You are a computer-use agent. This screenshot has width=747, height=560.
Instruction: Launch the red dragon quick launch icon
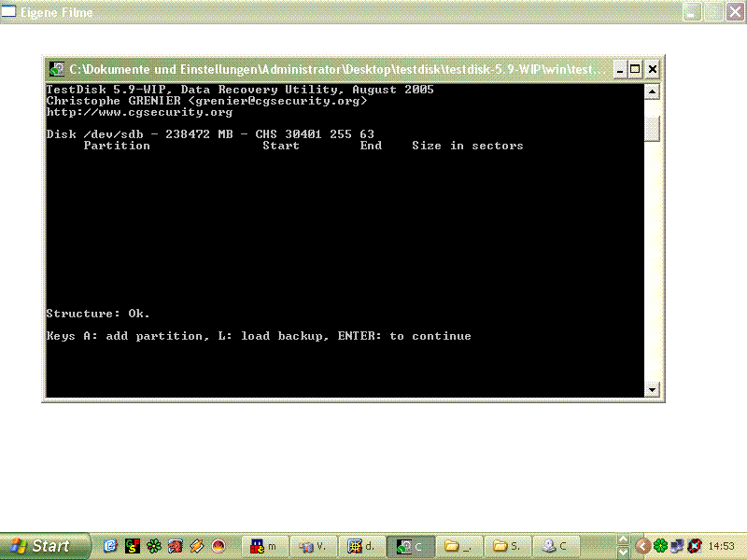coord(176,546)
